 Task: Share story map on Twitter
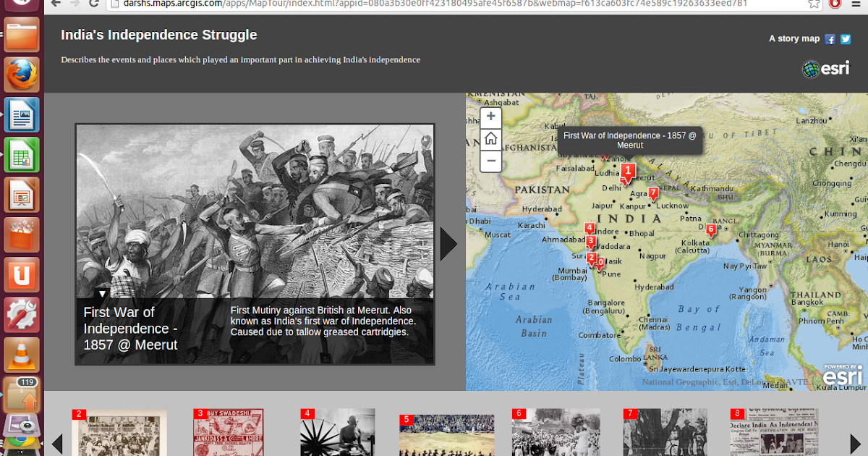[x=845, y=39]
